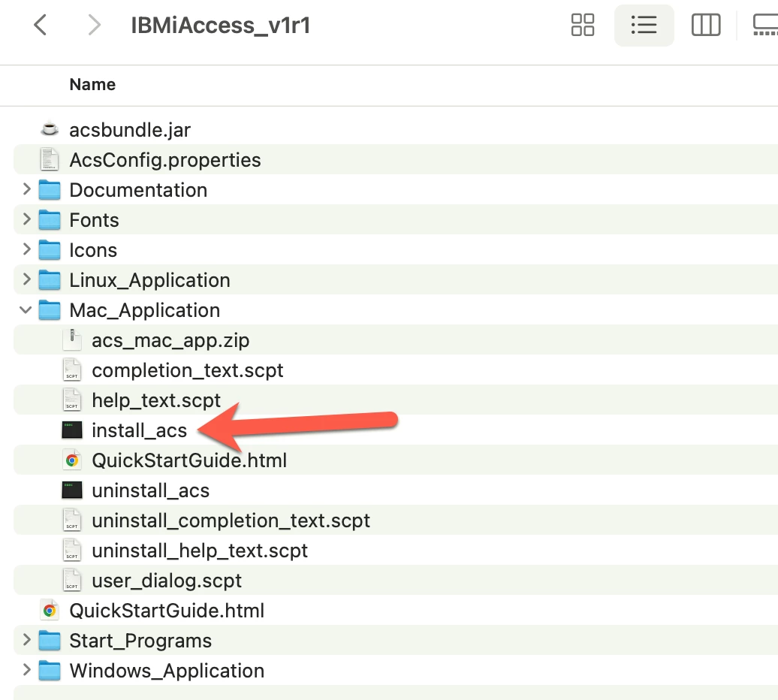
Task: Select the user_dialog.scpt file name
Action: 167,581
